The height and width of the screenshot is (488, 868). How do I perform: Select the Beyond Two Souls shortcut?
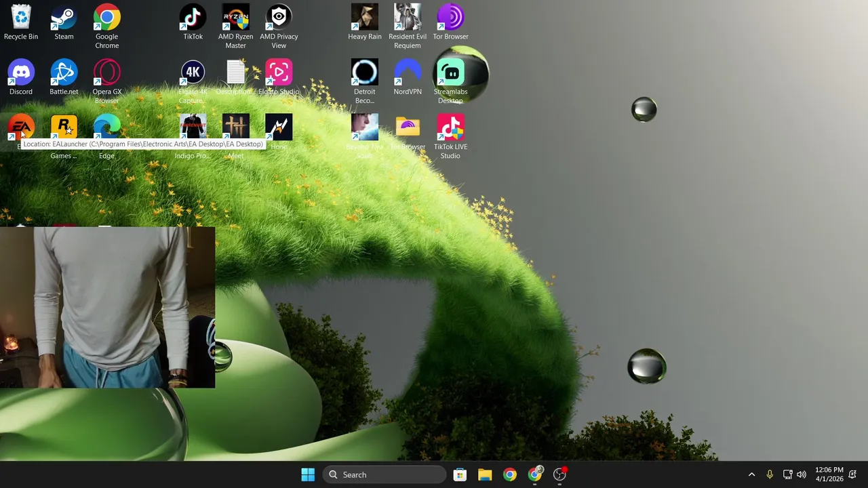pyautogui.click(x=364, y=136)
